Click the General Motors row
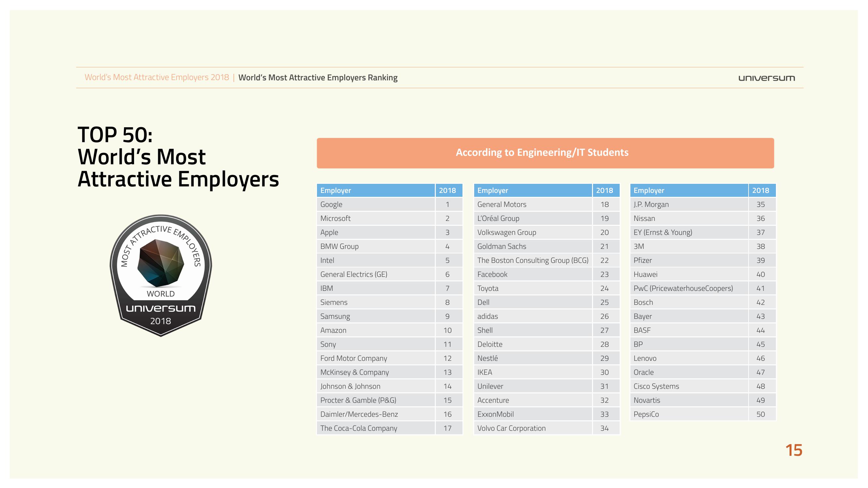This screenshot has width=868, height=488. (x=532, y=204)
